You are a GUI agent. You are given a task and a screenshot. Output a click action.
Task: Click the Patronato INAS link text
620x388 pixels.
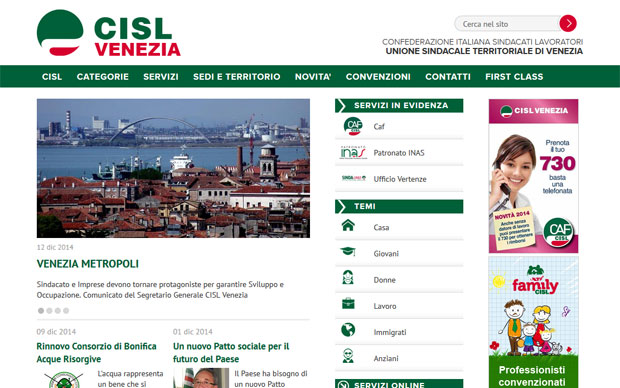click(399, 153)
